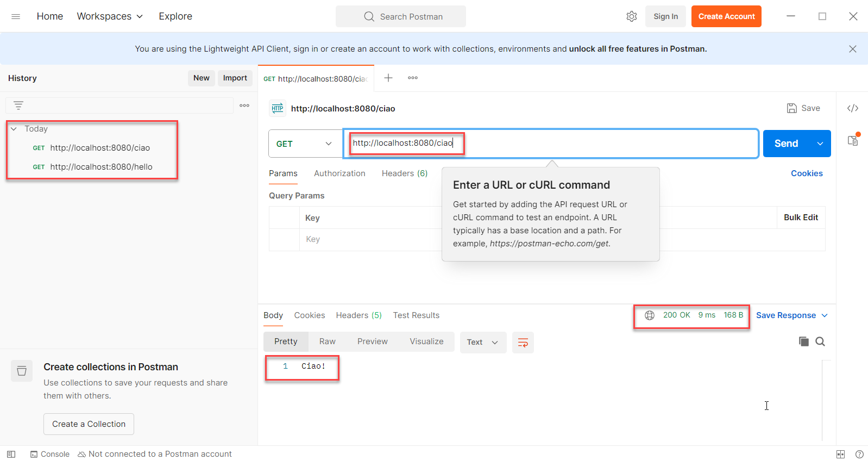Click the collections box icon

pos(22,371)
